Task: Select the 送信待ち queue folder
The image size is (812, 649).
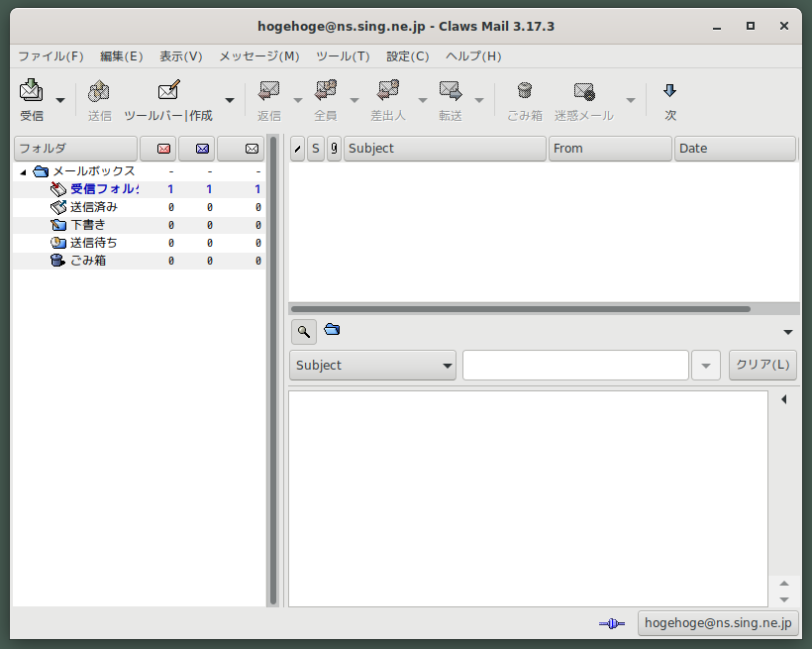Action: click(x=139, y=243)
